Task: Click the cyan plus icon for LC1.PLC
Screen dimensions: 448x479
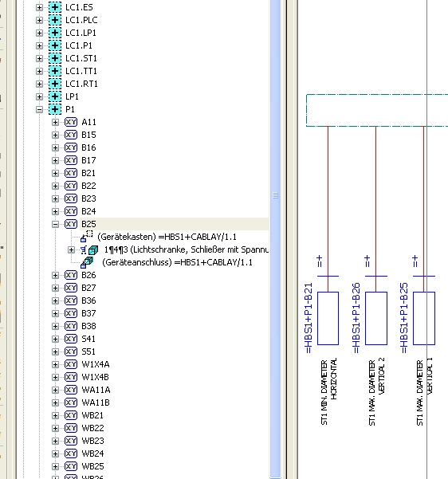Action: [55, 20]
